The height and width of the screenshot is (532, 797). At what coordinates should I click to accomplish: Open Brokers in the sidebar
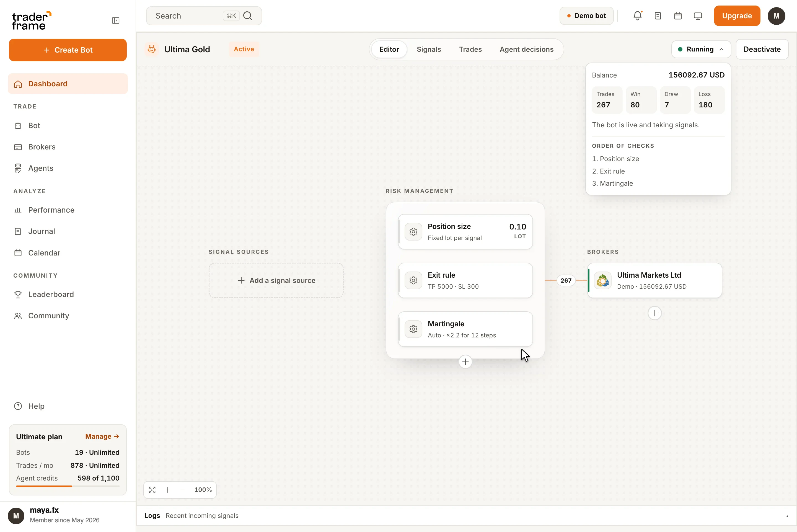[68, 147]
